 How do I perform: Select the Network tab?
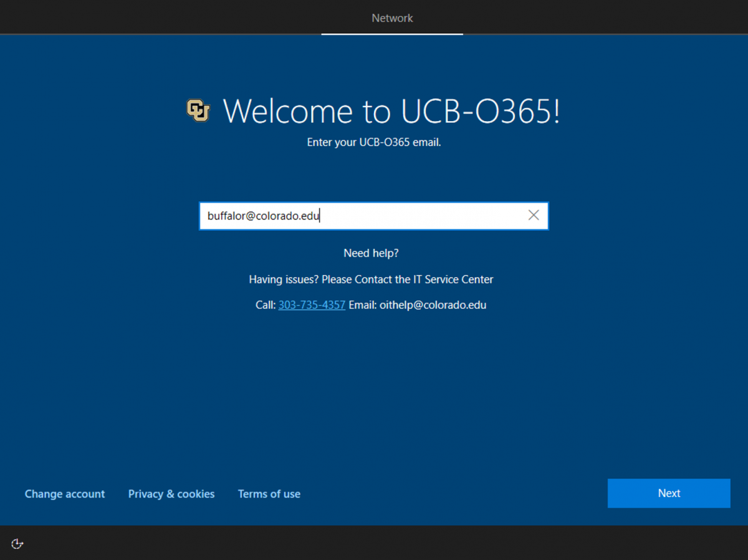392,18
